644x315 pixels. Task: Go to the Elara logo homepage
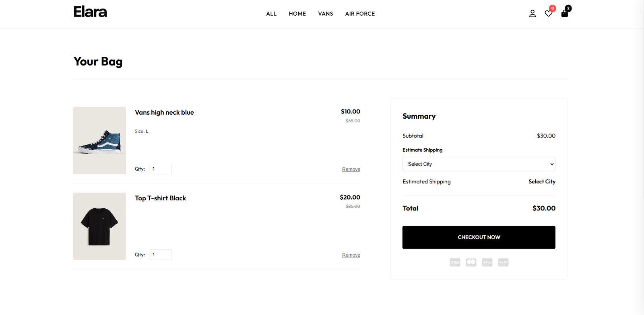tap(90, 12)
